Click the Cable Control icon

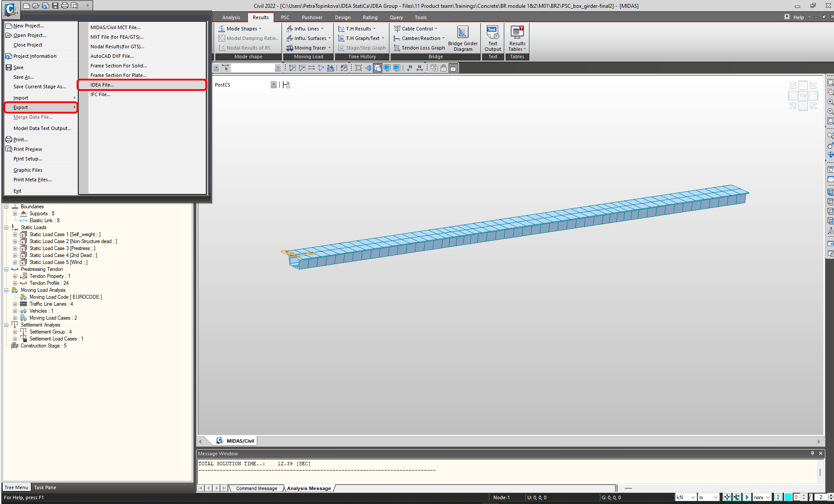tap(397, 29)
